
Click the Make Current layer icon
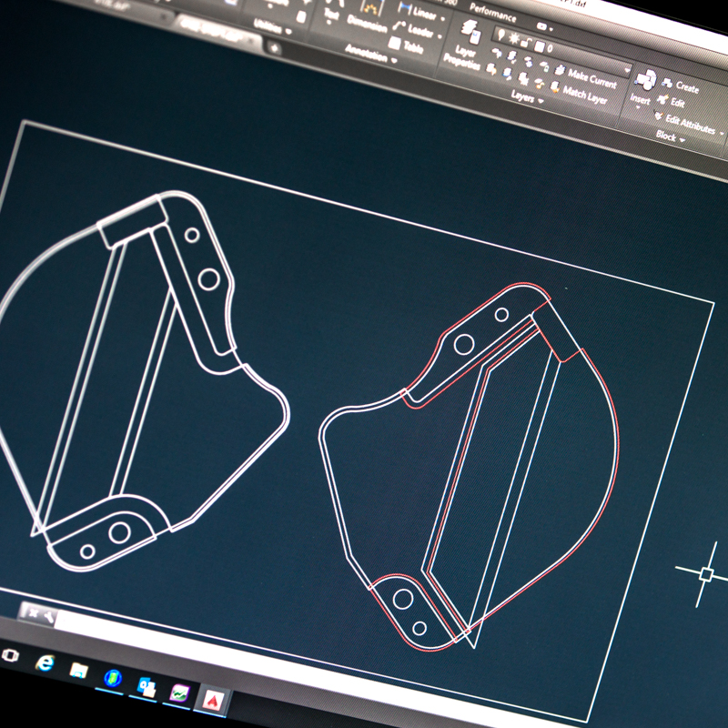(x=560, y=70)
